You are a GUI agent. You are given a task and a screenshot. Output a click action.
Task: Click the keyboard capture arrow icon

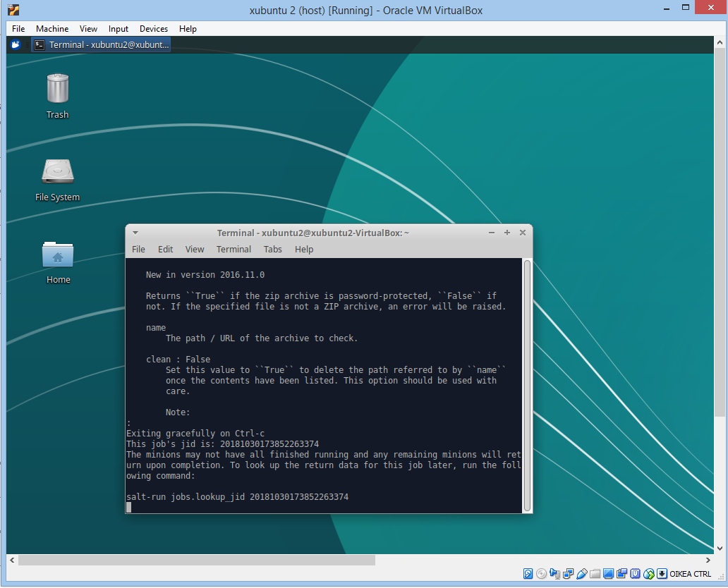[662, 574]
